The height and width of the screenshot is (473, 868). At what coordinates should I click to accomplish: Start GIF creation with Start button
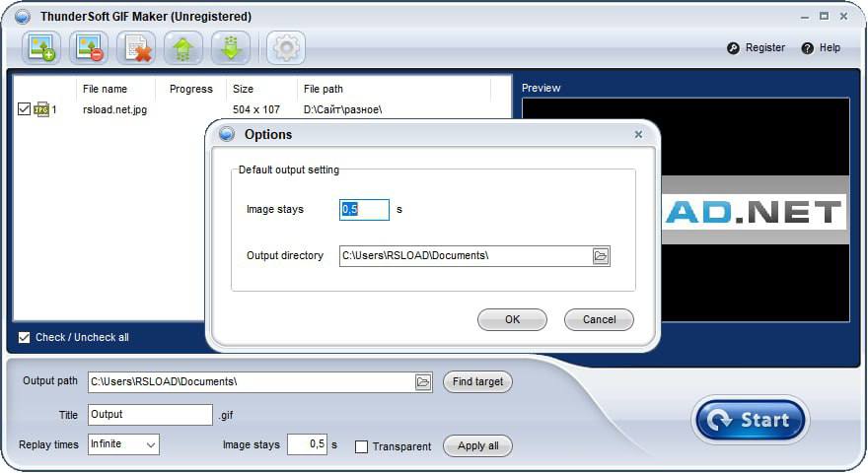tap(751, 421)
